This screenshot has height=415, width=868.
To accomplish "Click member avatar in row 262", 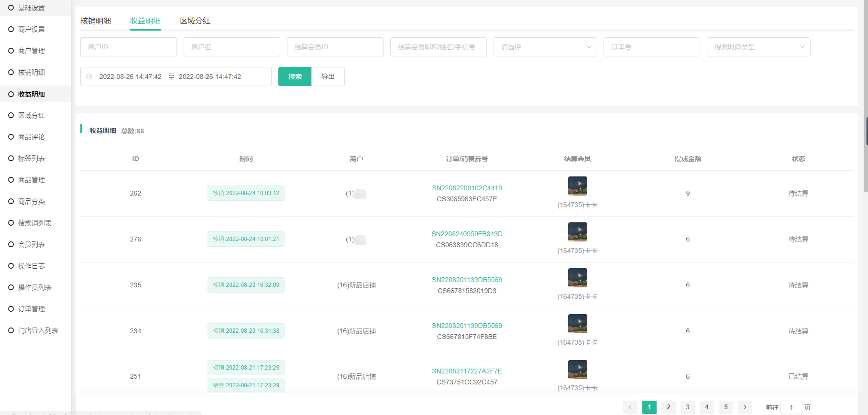I will point(577,186).
